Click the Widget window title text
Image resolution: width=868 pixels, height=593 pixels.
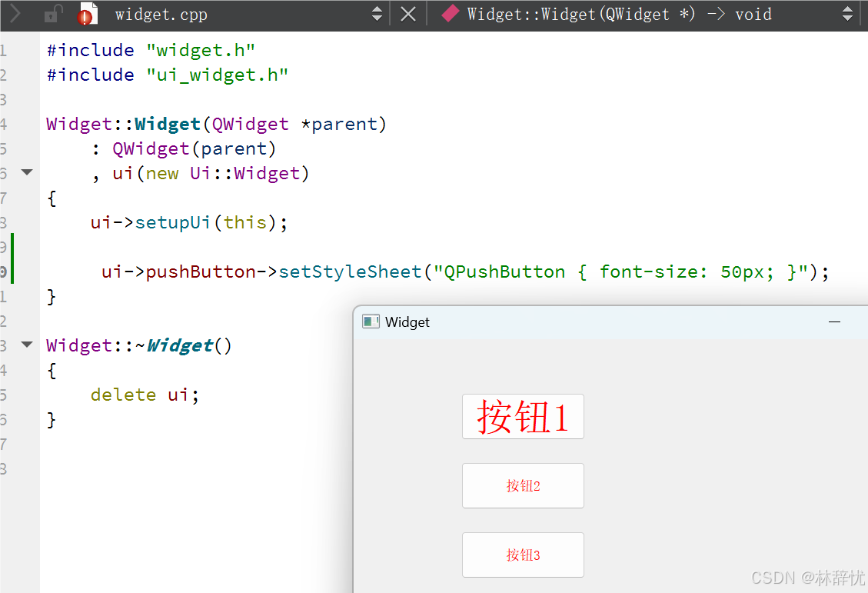407,321
